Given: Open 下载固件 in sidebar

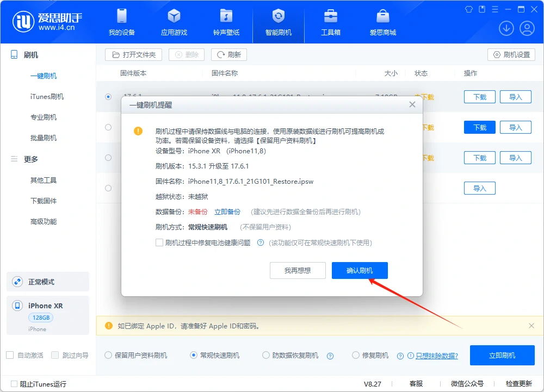Looking at the screenshot, I should (44, 201).
